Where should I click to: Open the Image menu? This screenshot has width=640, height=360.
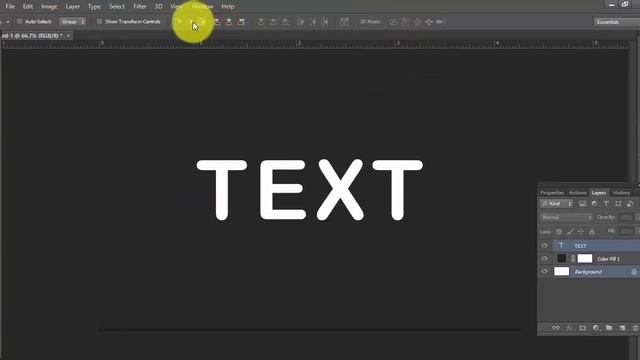coord(49,7)
